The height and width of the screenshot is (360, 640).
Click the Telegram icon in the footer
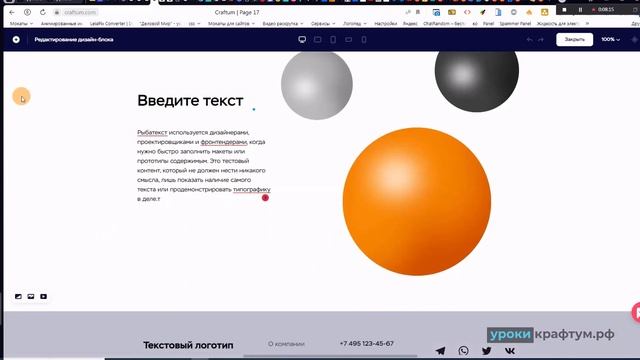pyautogui.click(x=440, y=351)
